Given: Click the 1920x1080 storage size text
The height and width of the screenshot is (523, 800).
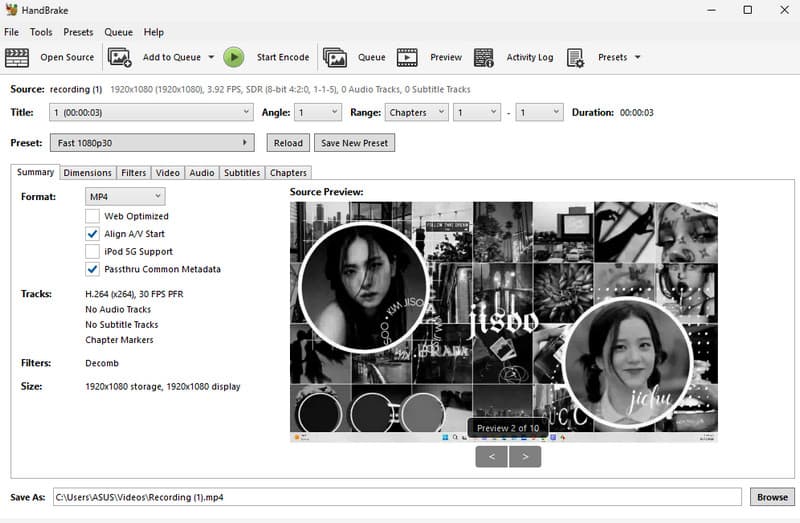Looking at the screenshot, I should (x=163, y=387).
